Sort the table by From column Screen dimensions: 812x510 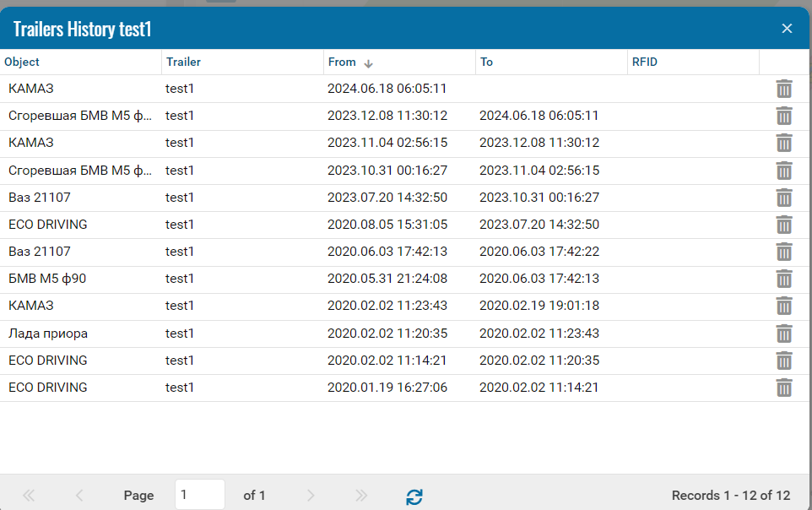(x=343, y=62)
